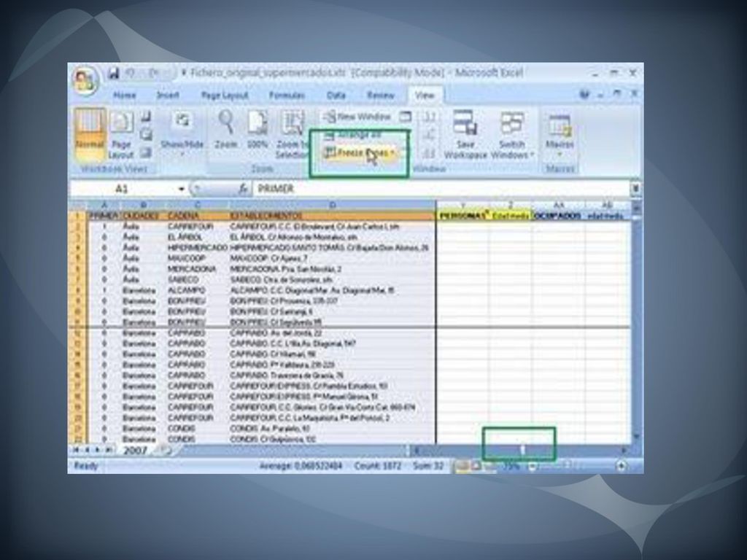
Task: Select column header AA
Action: [558, 205]
